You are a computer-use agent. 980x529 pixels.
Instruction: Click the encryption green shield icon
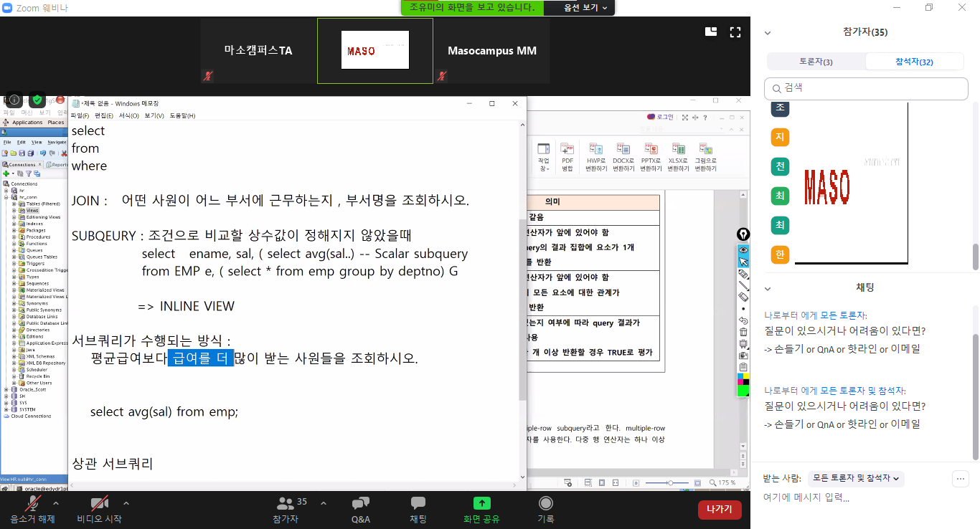click(x=37, y=100)
